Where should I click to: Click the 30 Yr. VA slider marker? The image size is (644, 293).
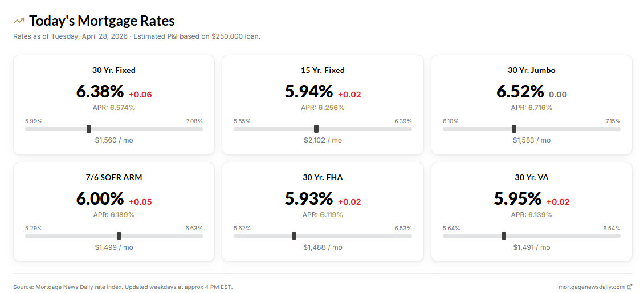point(504,236)
